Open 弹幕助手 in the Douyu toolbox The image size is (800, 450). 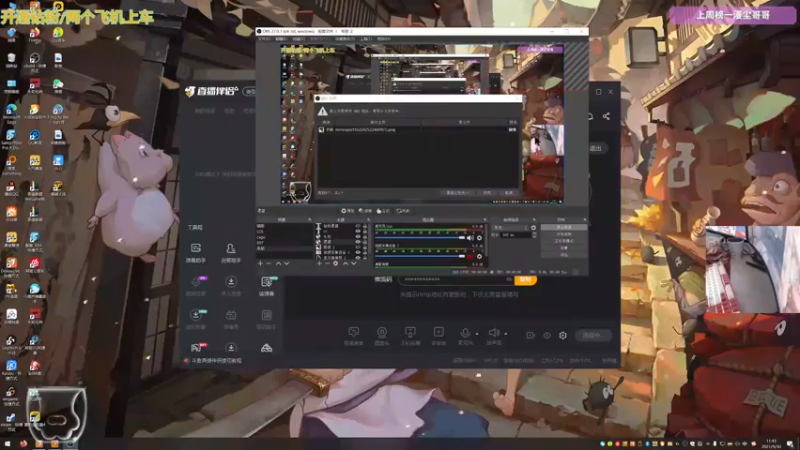tap(196, 254)
